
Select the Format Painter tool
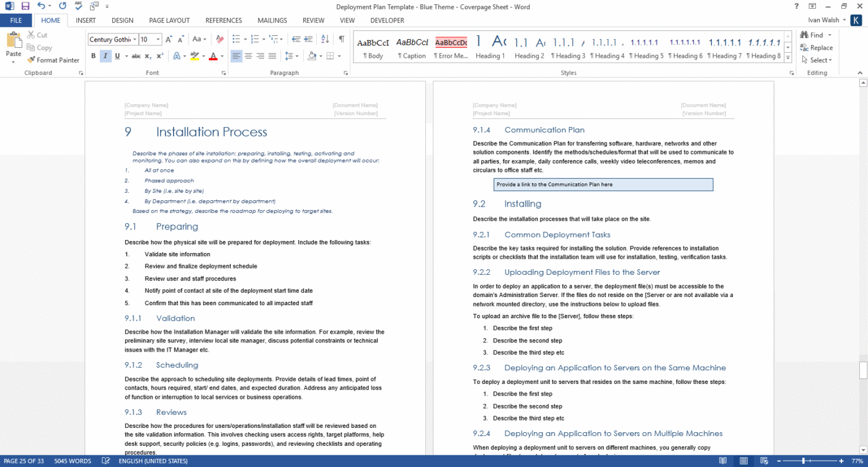(x=53, y=60)
